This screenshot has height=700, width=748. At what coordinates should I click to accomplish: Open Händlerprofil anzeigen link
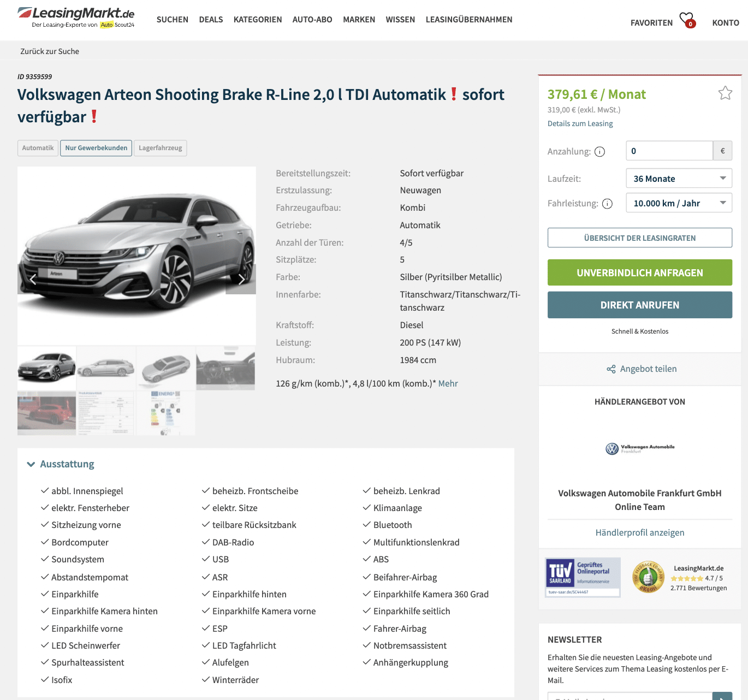(640, 533)
